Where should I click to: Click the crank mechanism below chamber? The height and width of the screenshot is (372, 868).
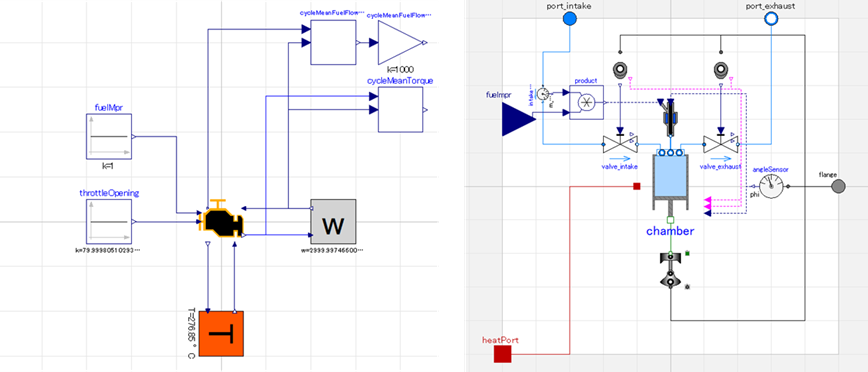point(670,270)
